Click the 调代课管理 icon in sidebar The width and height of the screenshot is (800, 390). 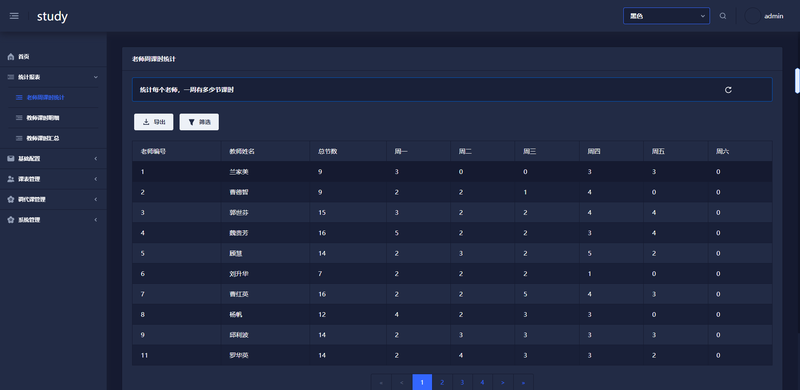[x=11, y=200]
